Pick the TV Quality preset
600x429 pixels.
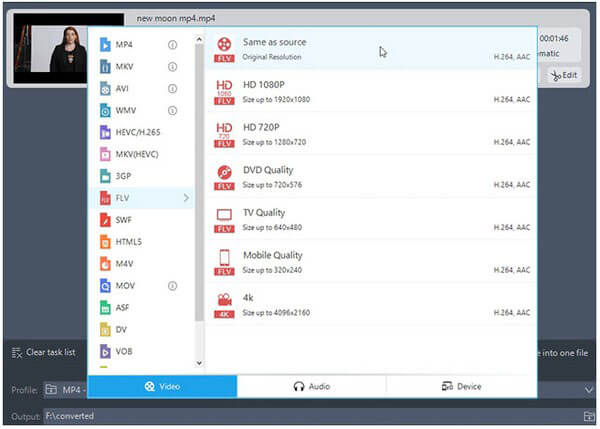click(371, 220)
